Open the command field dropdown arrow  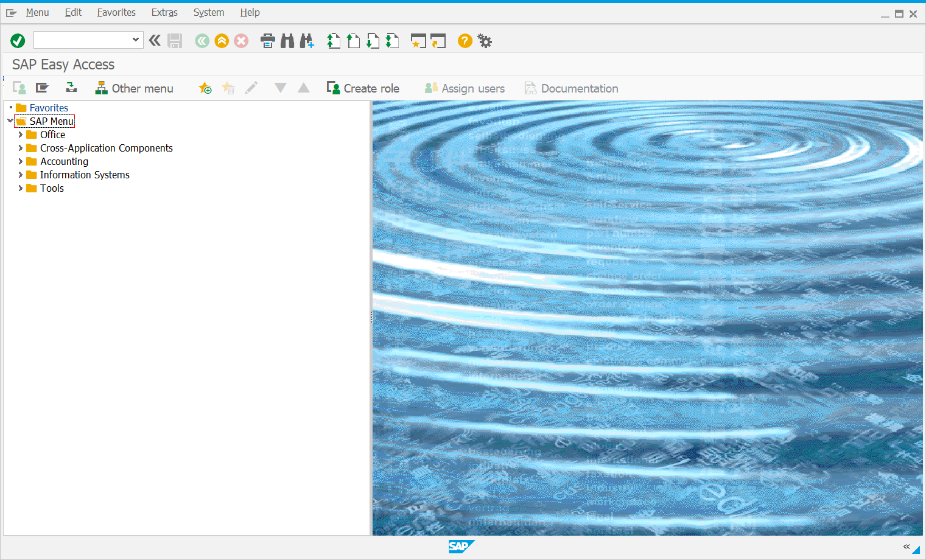(135, 40)
